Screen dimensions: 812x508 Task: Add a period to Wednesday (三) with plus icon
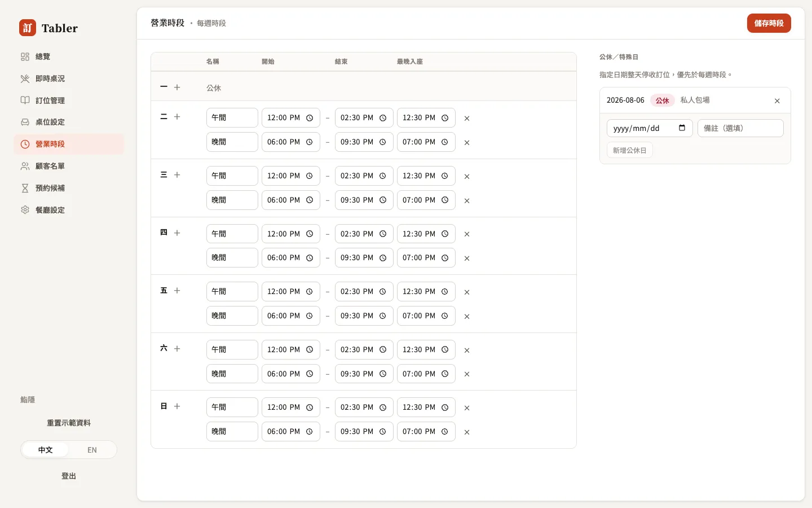pyautogui.click(x=177, y=175)
